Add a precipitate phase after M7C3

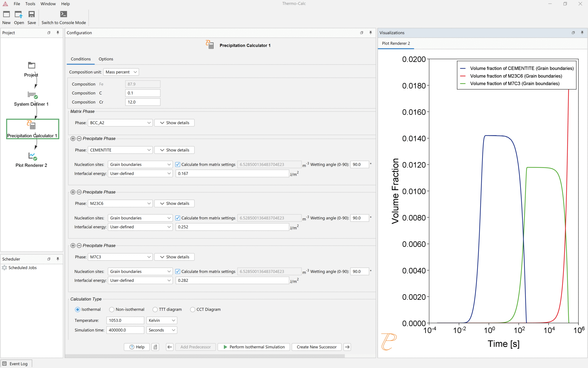click(73, 246)
